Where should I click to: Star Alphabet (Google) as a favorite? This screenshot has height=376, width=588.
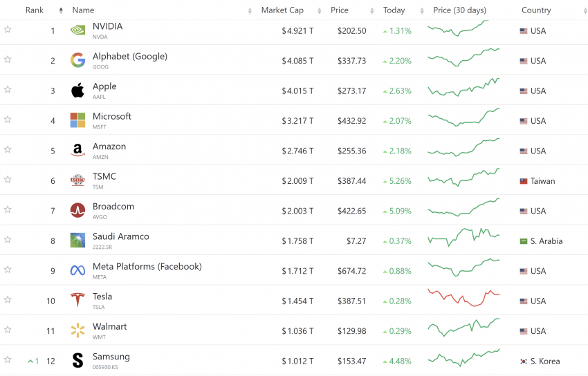click(x=8, y=59)
